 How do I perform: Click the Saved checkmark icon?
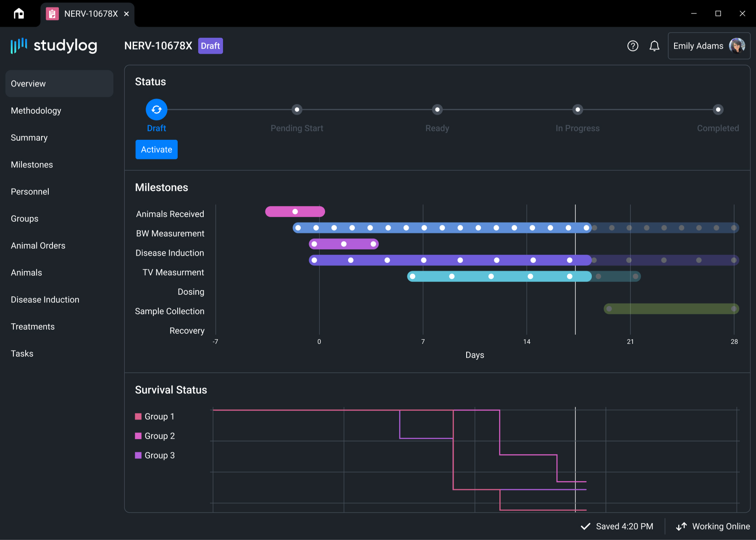pos(585,526)
